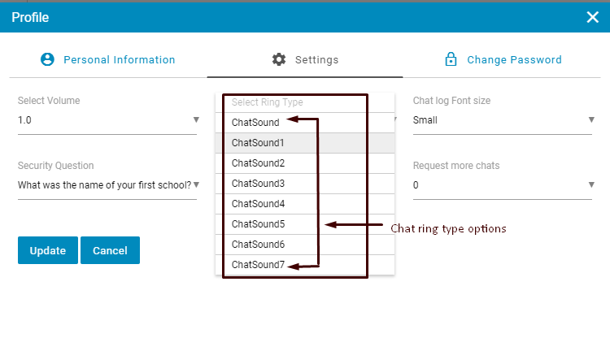Click the Update button
This screenshot has width=610, height=364.
tap(47, 250)
